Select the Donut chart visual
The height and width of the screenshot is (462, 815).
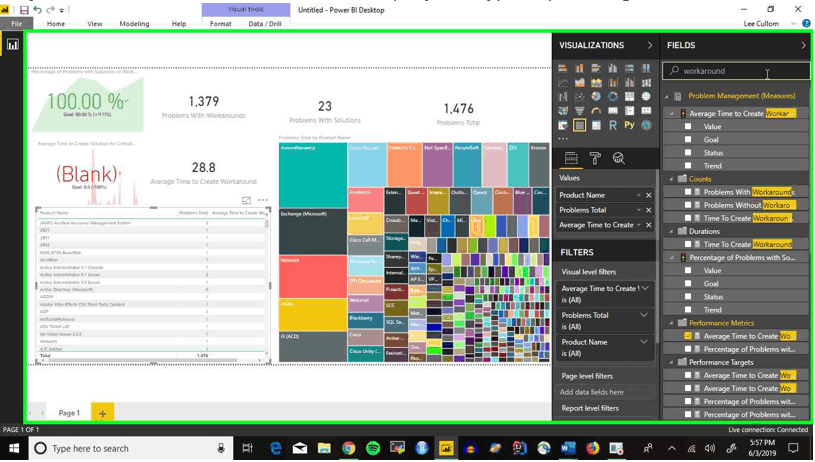click(x=613, y=96)
